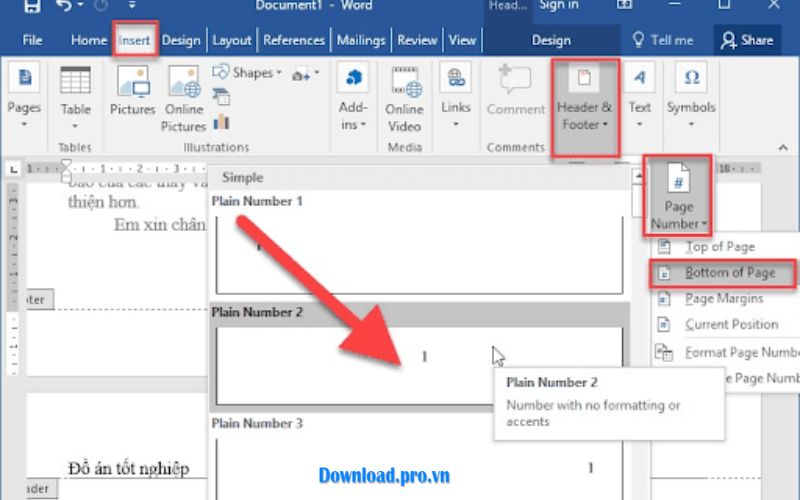Click the Undo arrow icon

click(63, 7)
